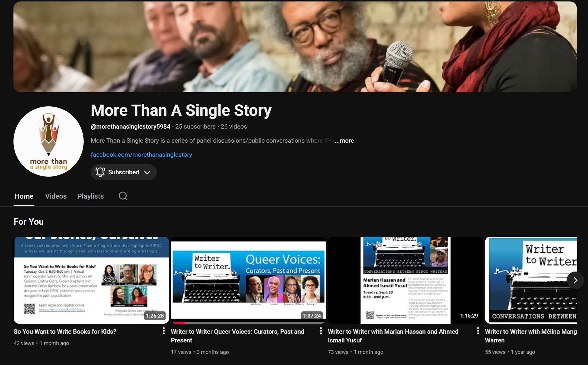Open options menu for 'So You Want to Write Books for Kids?'
Screen dimensions: 588x365
163,331
